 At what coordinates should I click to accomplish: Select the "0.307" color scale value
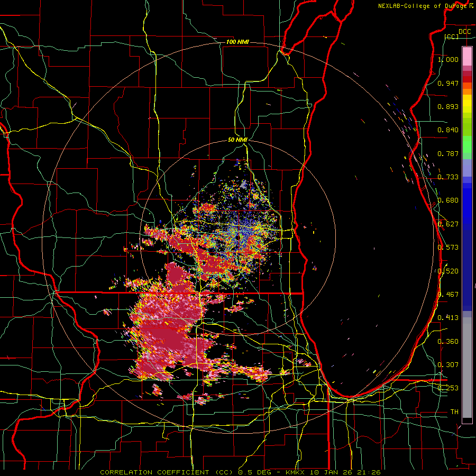(448, 365)
